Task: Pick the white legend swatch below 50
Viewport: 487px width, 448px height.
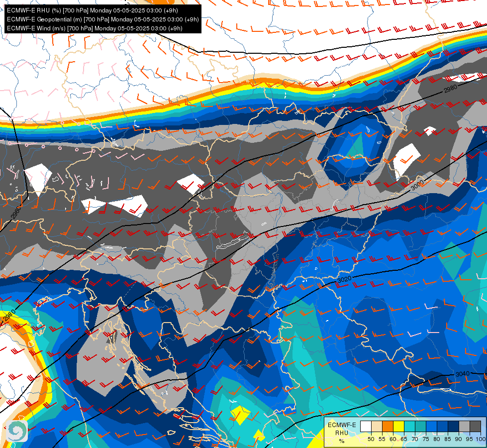Action: 366,426
